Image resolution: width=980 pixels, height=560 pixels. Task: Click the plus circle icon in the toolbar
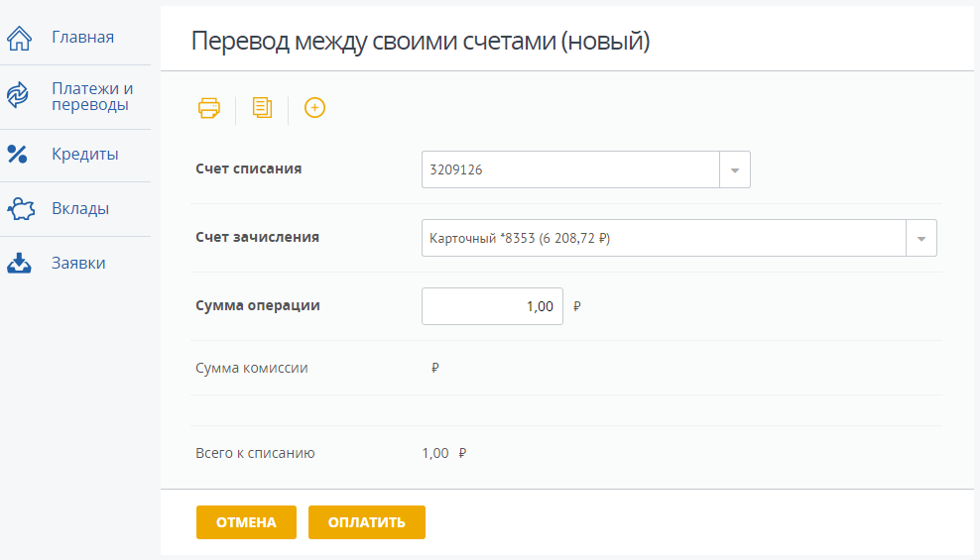(314, 108)
